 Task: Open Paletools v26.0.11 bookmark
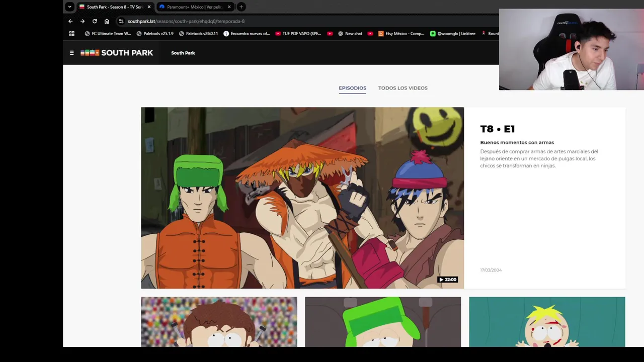198,34
